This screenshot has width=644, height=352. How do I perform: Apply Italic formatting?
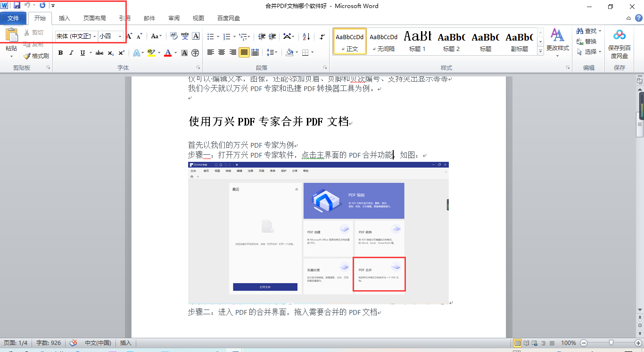(71, 53)
